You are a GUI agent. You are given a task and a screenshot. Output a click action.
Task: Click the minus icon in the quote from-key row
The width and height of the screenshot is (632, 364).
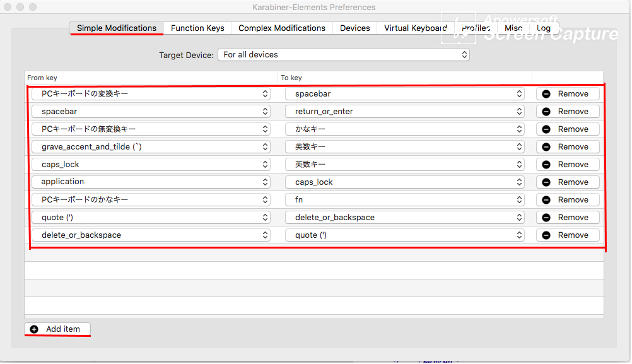pyautogui.click(x=546, y=218)
